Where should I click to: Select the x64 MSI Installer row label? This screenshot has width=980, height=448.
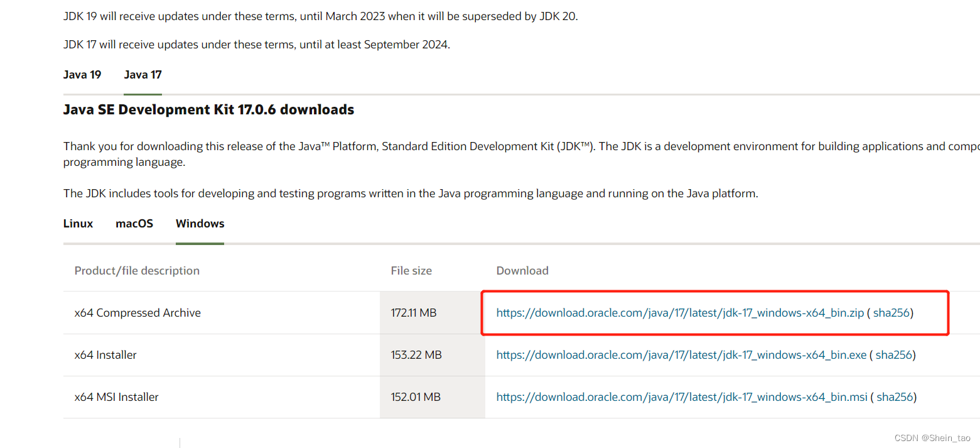point(117,396)
